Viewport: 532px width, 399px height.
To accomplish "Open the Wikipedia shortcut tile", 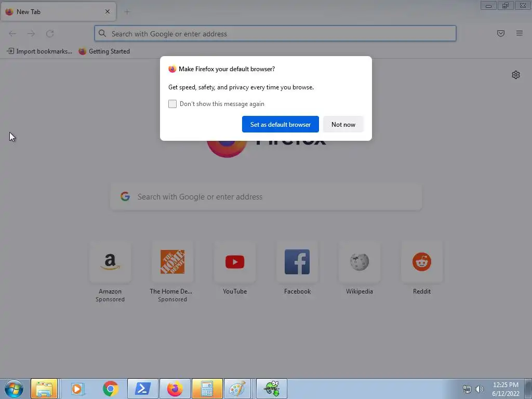I will (360, 262).
